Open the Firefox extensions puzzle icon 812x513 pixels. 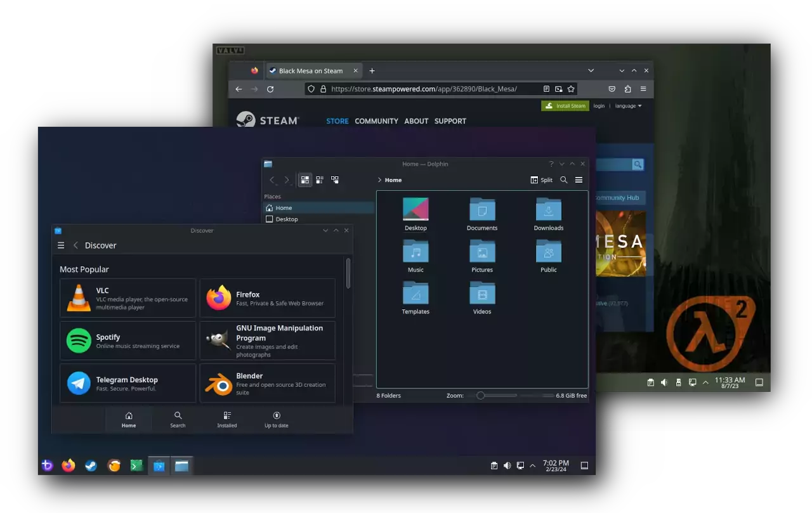(x=627, y=89)
